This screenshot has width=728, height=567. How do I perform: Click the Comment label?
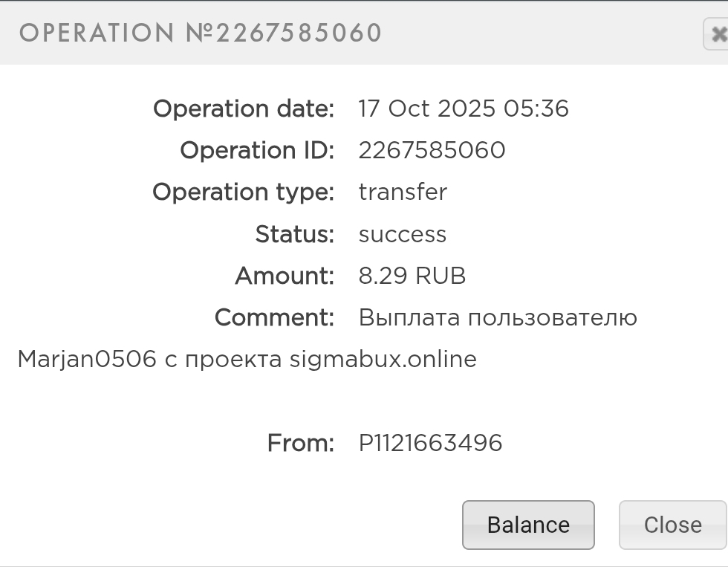[x=275, y=318]
